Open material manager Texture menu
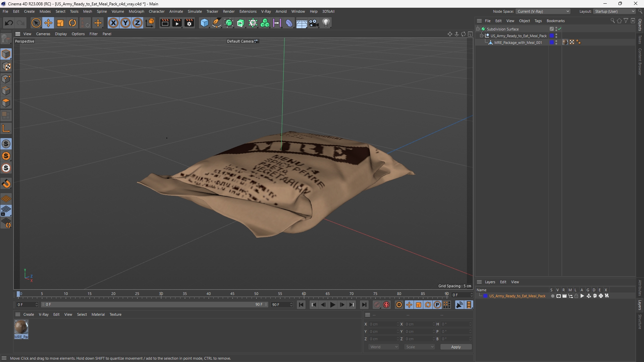The image size is (644, 362). [115, 314]
